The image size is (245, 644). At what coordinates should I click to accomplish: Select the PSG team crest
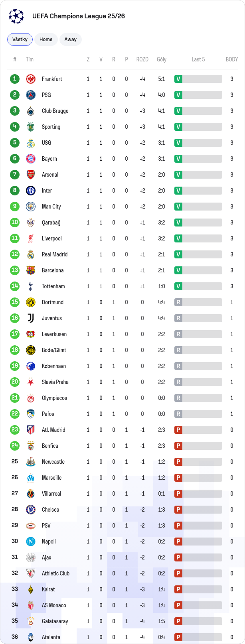tap(31, 95)
